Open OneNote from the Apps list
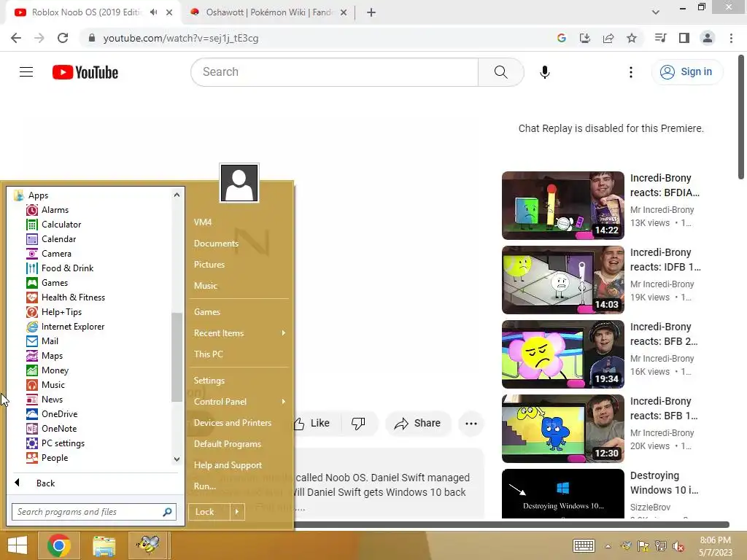The height and width of the screenshot is (560, 747). pyautogui.click(x=52, y=429)
